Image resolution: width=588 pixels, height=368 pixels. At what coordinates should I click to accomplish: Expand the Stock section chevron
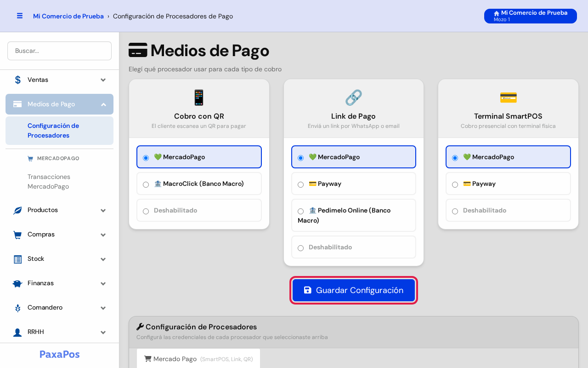pos(103,259)
